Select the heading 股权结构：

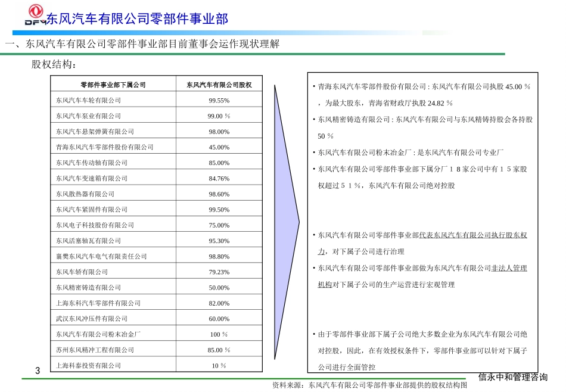[54, 64]
